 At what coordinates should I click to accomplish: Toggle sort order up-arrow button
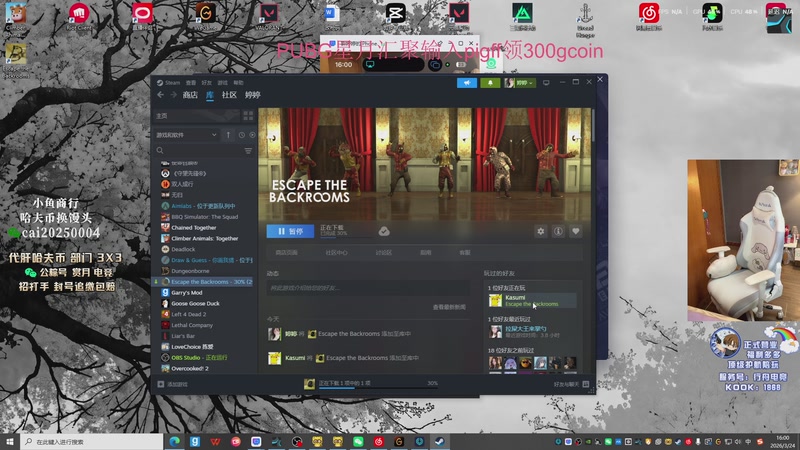[228, 135]
